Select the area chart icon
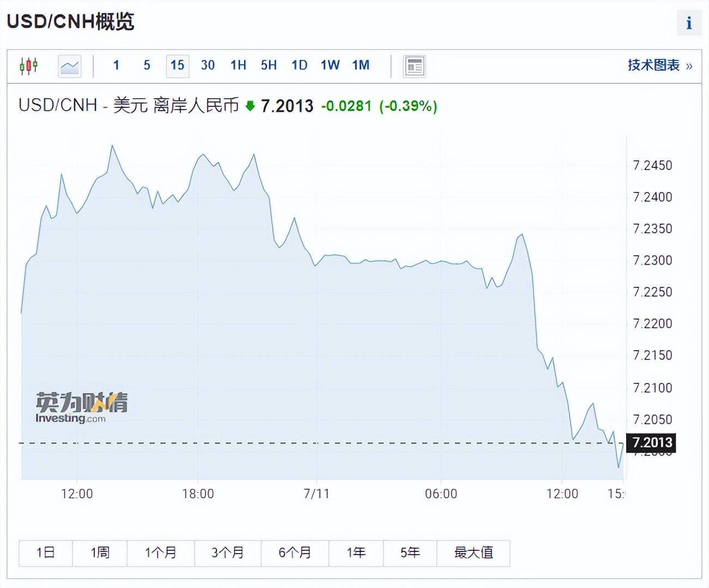The image size is (709, 588). click(70, 66)
